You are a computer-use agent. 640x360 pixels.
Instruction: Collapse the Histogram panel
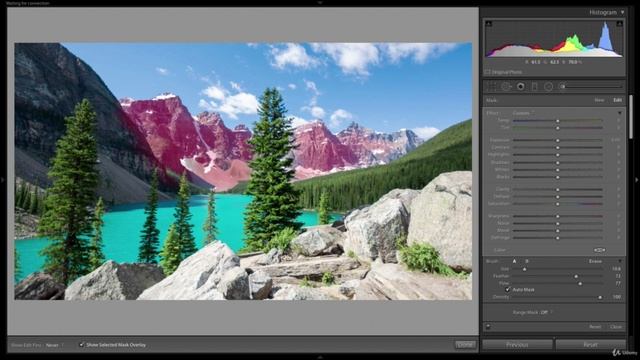click(x=622, y=12)
